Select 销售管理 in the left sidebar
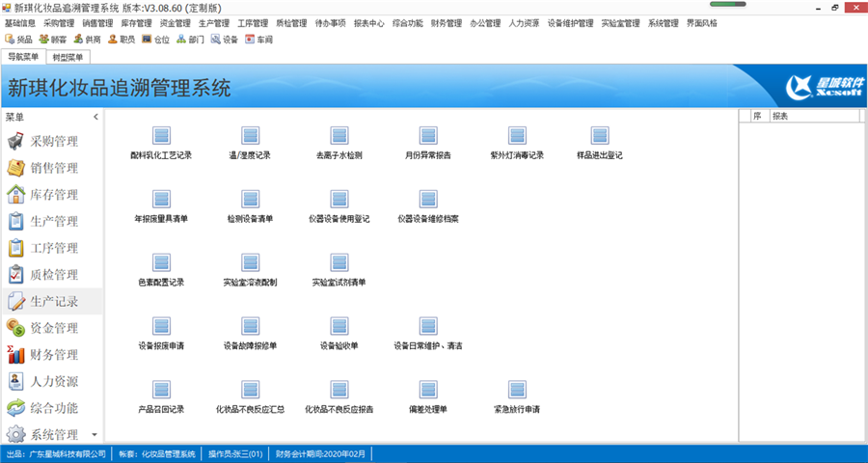Viewport: 868px width, 463px height. coord(51,168)
